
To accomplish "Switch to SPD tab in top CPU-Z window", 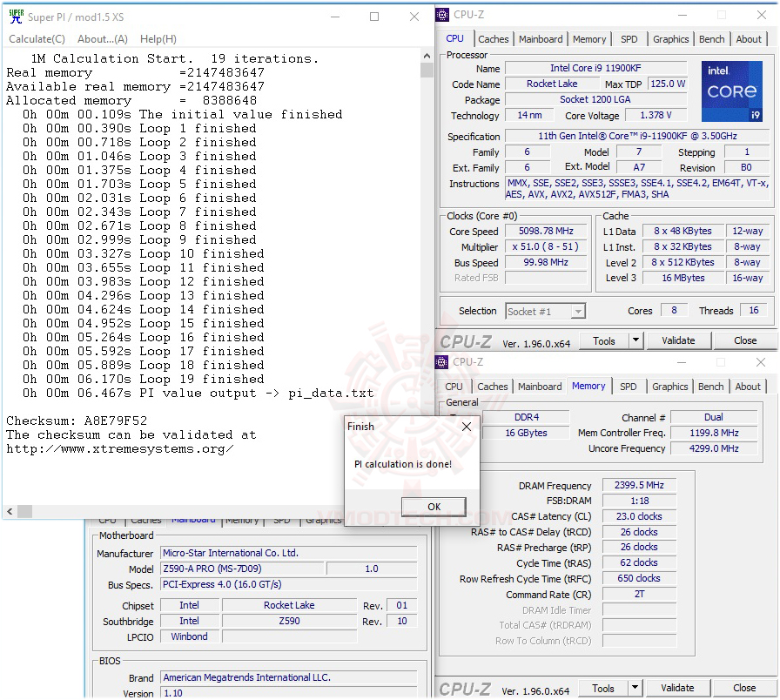I will tap(629, 39).
